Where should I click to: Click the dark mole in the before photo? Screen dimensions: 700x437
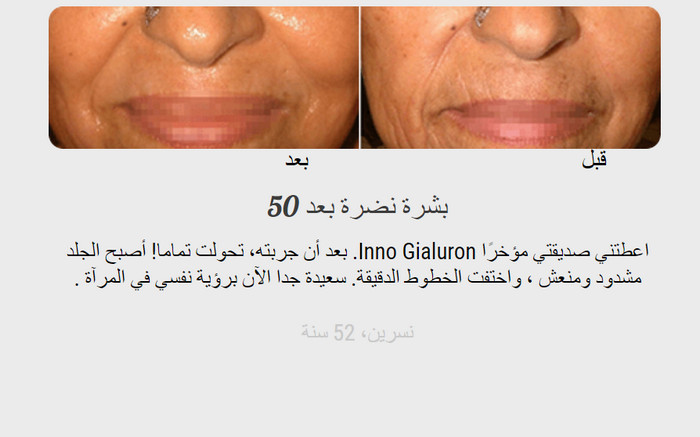tap(454, 29)
